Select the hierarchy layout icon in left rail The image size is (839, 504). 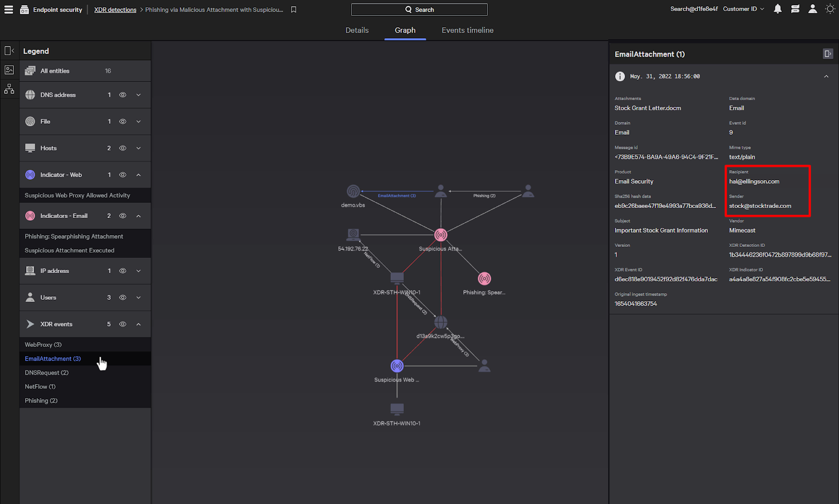(x=9, y=89)
